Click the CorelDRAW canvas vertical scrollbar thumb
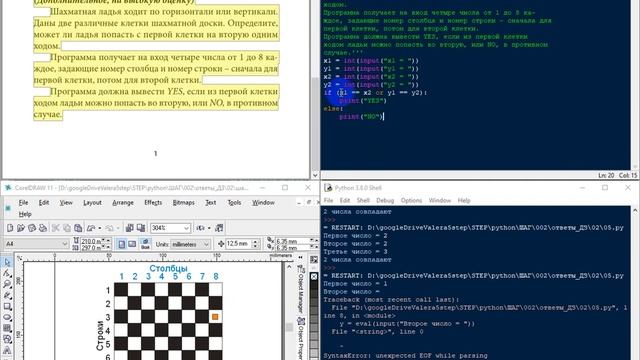 (289, 327)
